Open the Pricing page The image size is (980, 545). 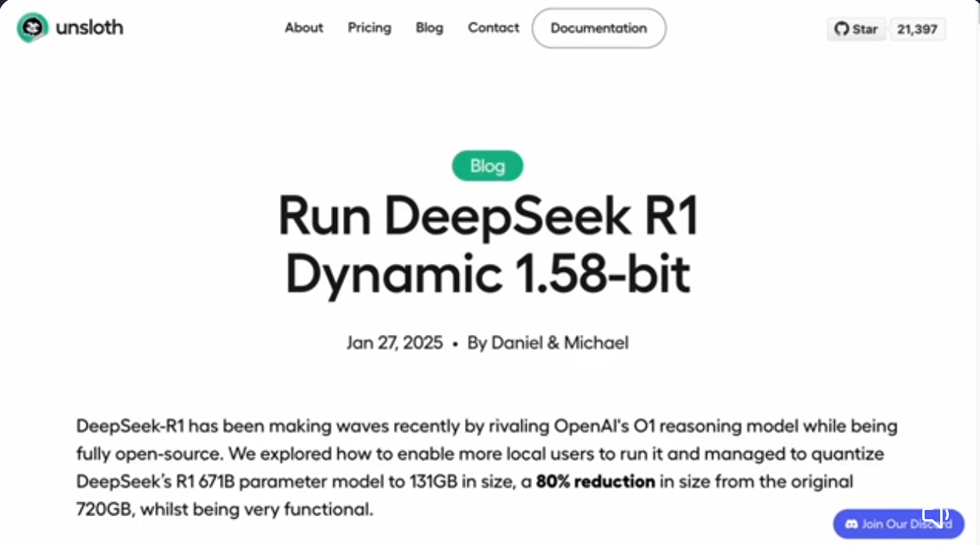370,27
